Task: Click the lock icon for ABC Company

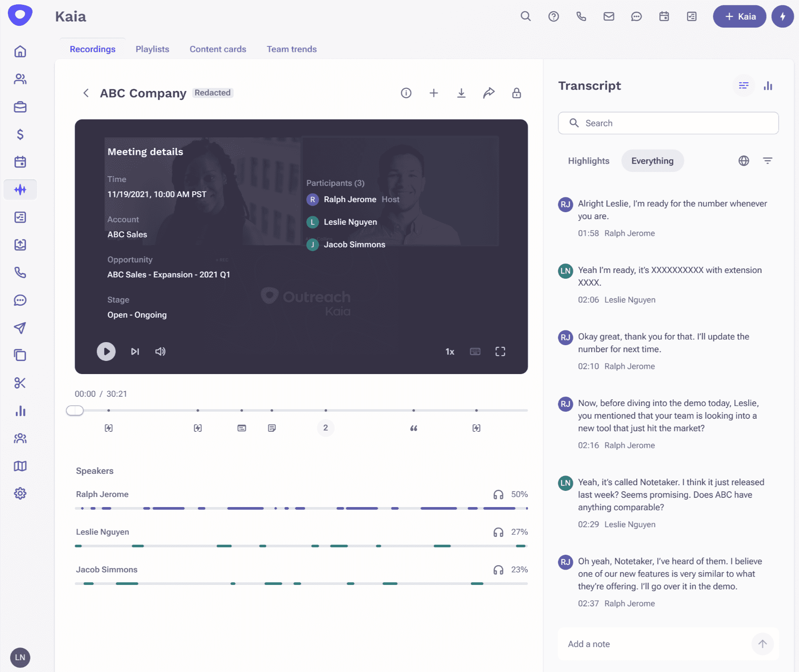Action: 516,93
